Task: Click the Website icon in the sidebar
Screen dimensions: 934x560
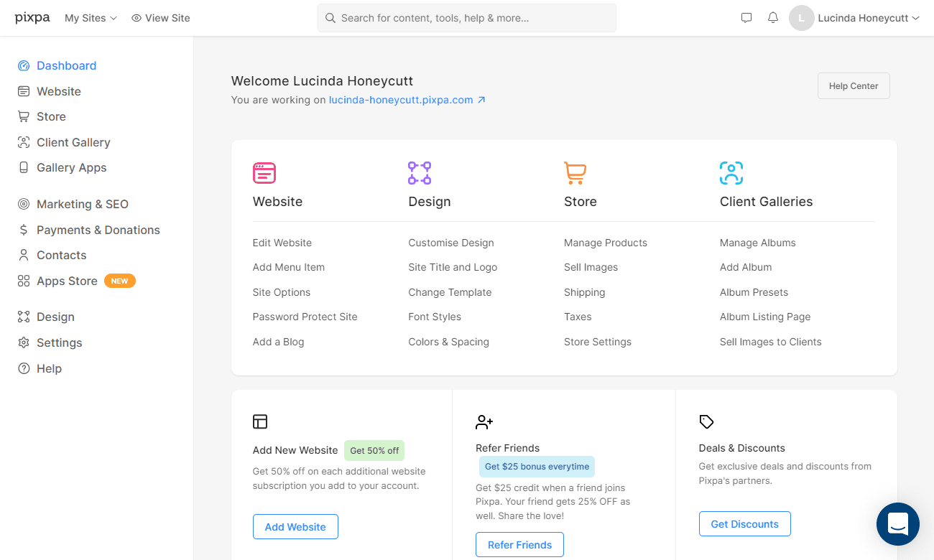Action: coord(24,91)
